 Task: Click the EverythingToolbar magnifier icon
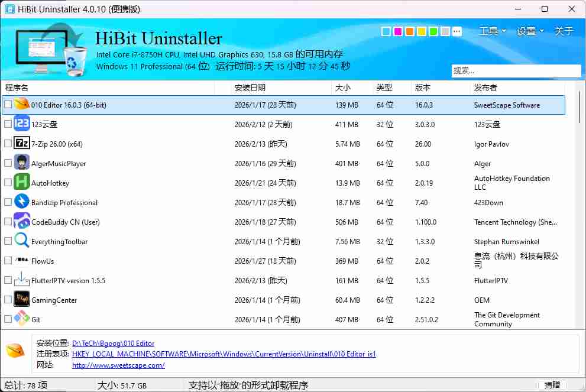click(x=22, y=241)
